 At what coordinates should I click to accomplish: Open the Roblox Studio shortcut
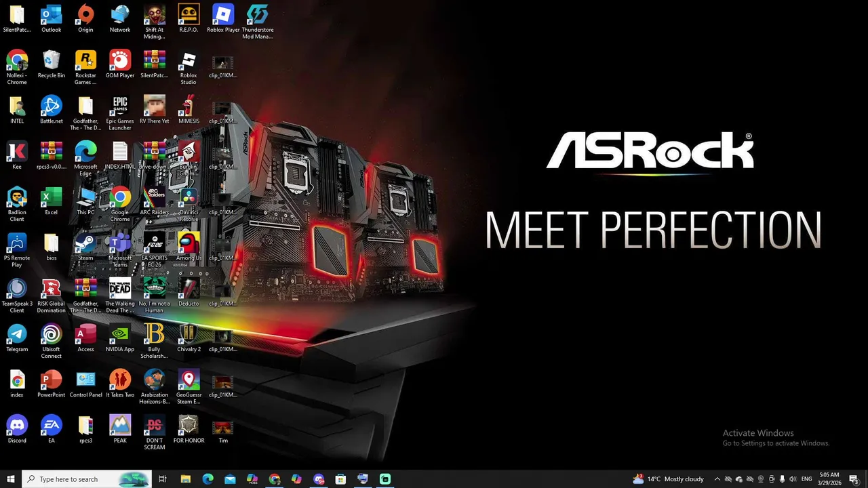189,68
